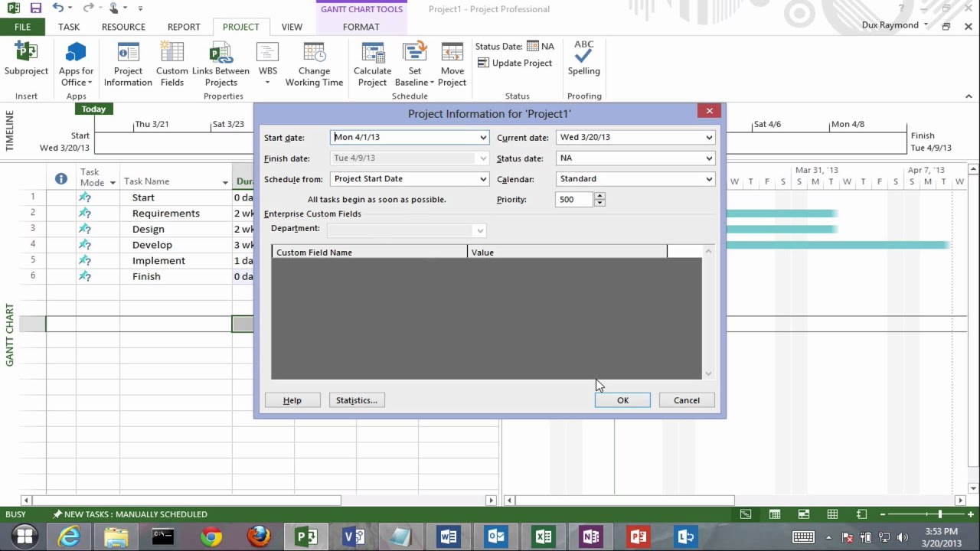Open the FILE tab
Screen dimensions: 980x551
22,27
